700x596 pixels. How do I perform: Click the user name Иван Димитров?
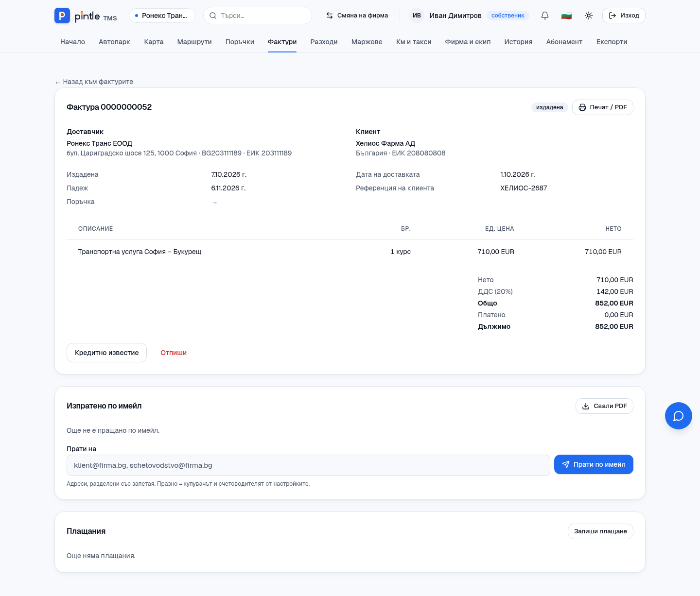pos(455,16)
